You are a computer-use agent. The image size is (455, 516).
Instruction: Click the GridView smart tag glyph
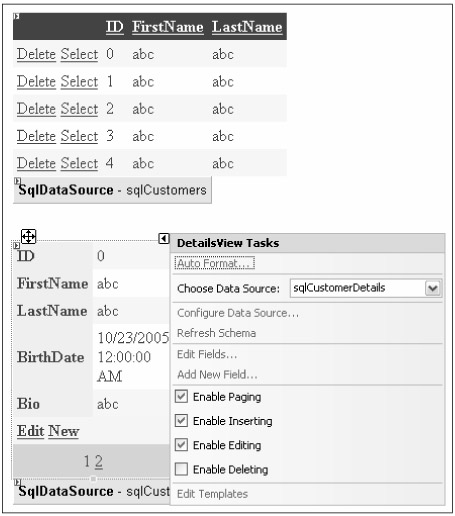[16, 16]
